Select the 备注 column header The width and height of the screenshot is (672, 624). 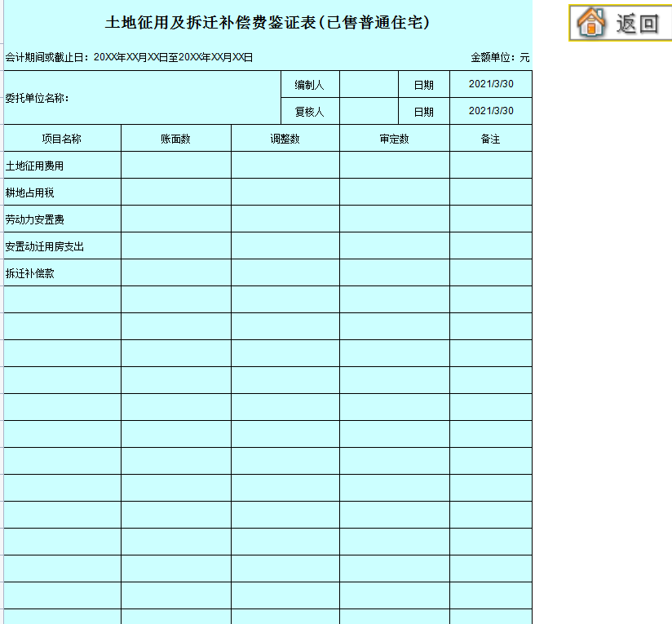coord(490,138)
